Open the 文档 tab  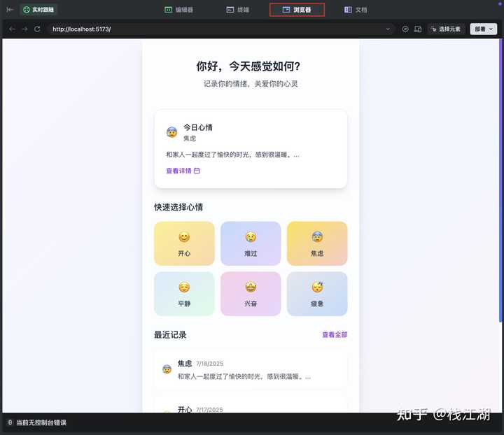(x=356, y=10)
